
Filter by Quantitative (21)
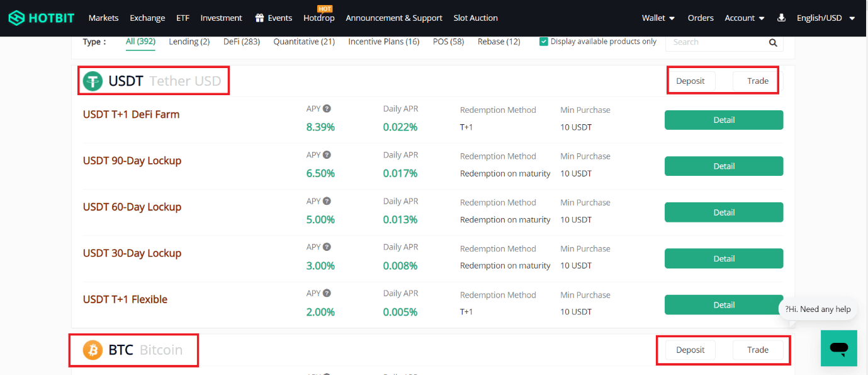point(304,42)
